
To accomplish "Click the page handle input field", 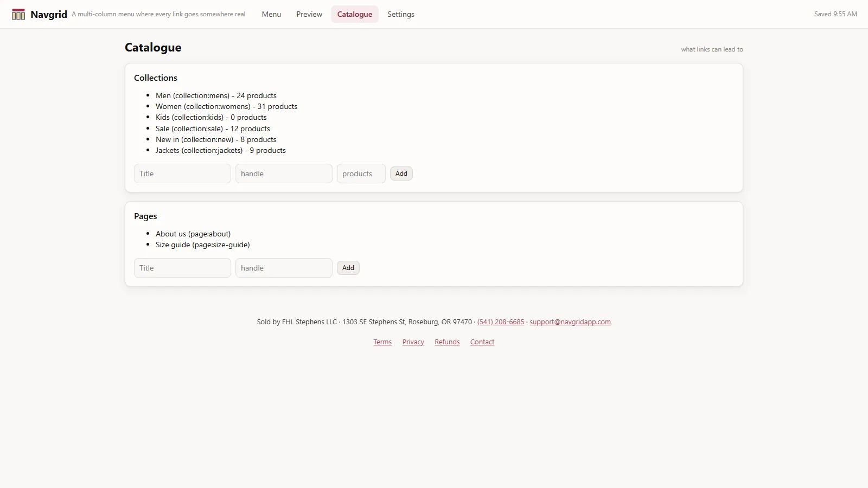I will click(x=284, y=268).
